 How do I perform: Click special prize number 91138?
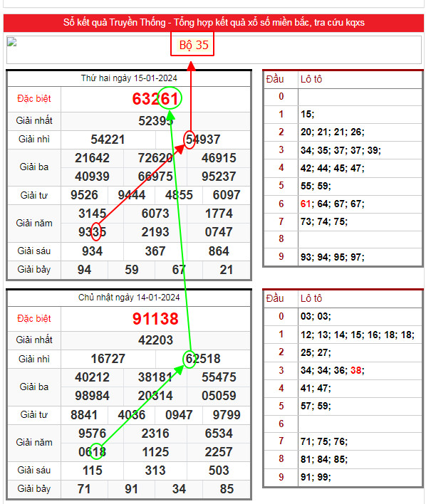pos(155,319)
